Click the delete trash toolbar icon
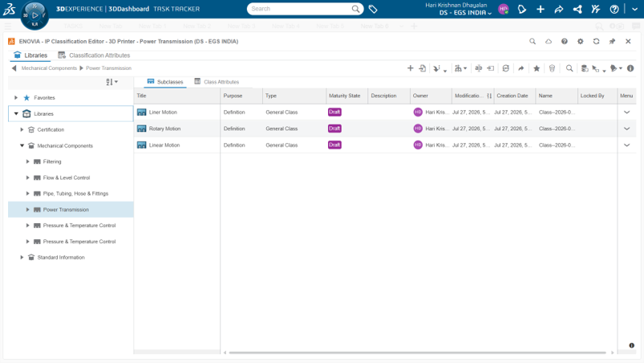 tap(552, 68)
